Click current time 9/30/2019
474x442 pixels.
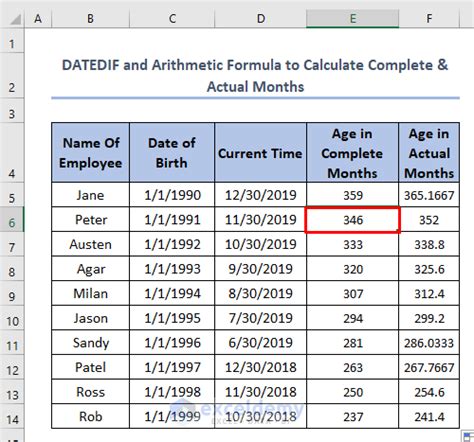(261, 269)
